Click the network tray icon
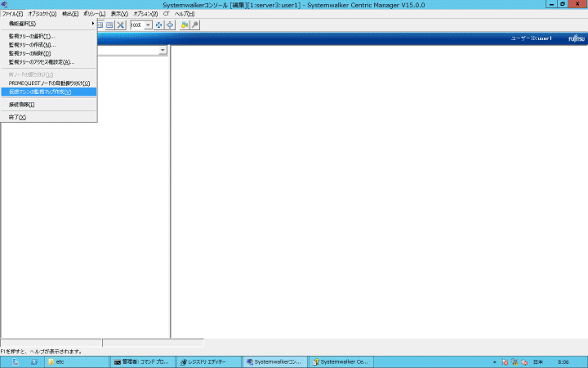 [514, 362]
